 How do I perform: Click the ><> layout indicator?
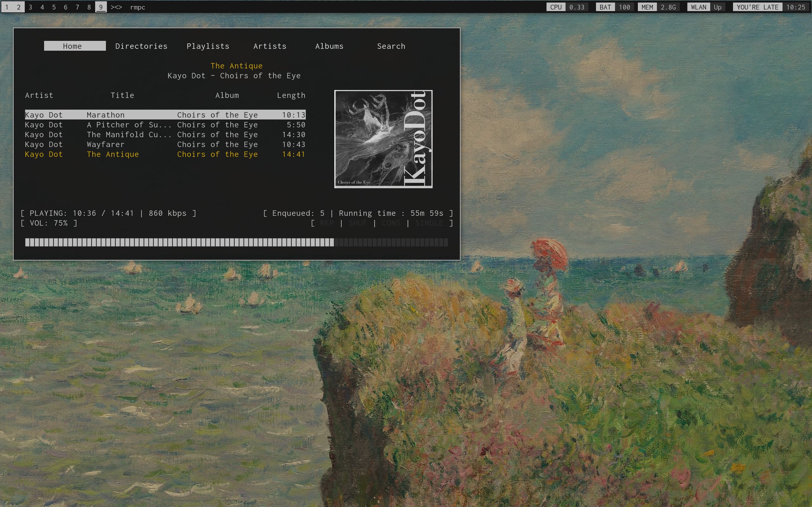pos(116,7)
